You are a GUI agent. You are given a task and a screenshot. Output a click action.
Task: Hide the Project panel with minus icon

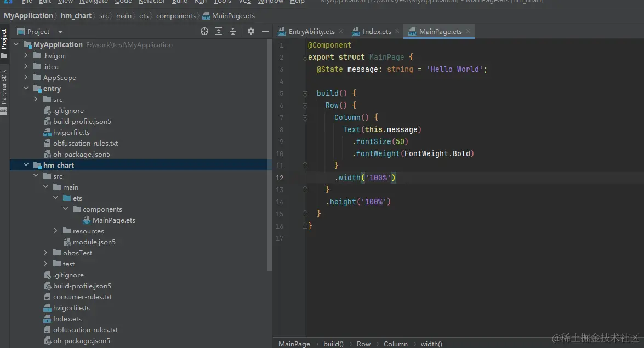click(265, 32)
